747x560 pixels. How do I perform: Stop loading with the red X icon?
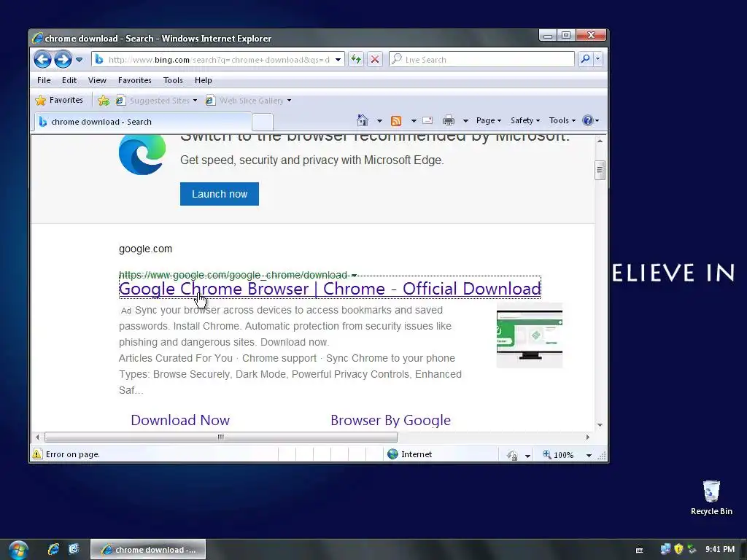click(375, 60)
